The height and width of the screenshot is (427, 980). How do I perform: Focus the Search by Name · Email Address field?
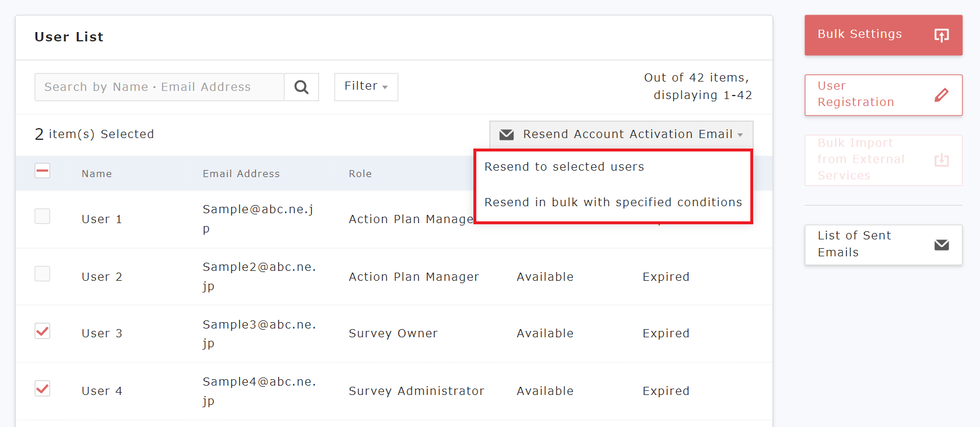tap(159, 87)
